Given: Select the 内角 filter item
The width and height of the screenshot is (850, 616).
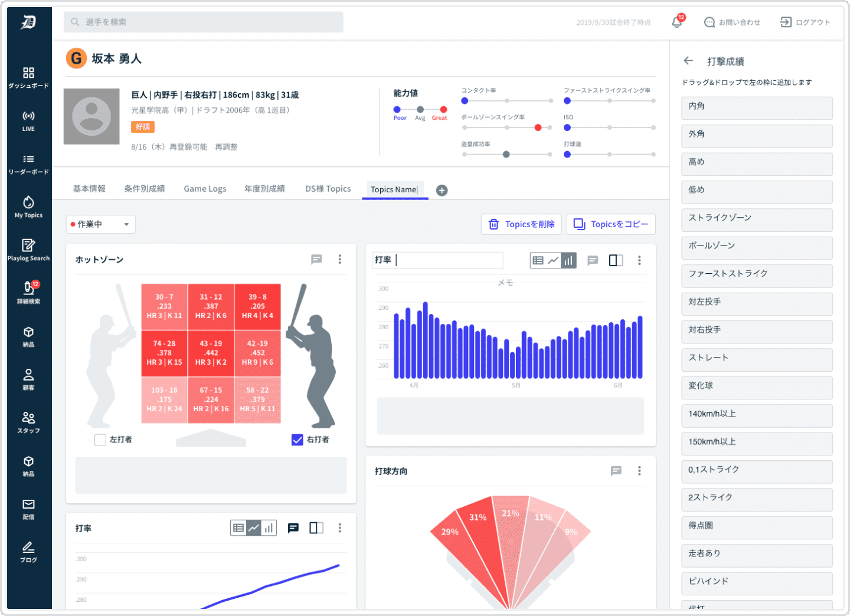Looking at the screenshot, I should coord(757,109).
